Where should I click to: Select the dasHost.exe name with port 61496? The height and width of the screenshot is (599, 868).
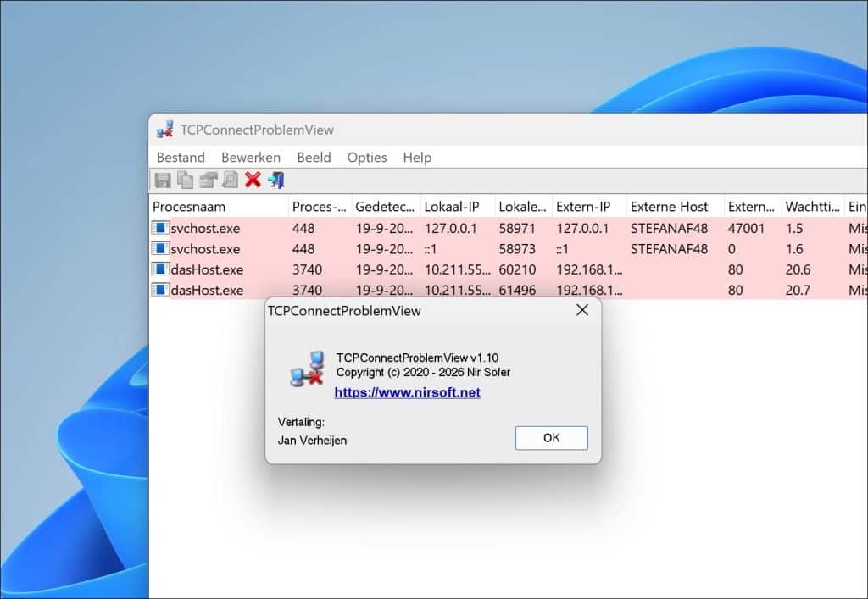coord(207,290)
